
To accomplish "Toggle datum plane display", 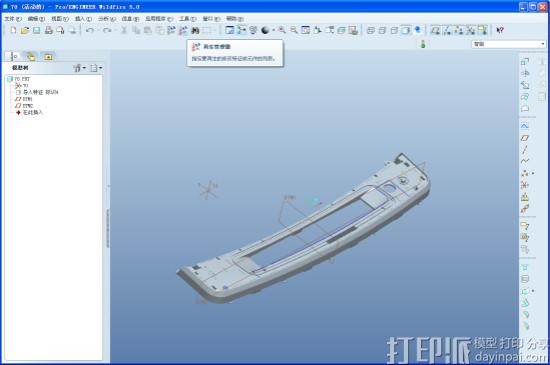I will tap(436, 31).
